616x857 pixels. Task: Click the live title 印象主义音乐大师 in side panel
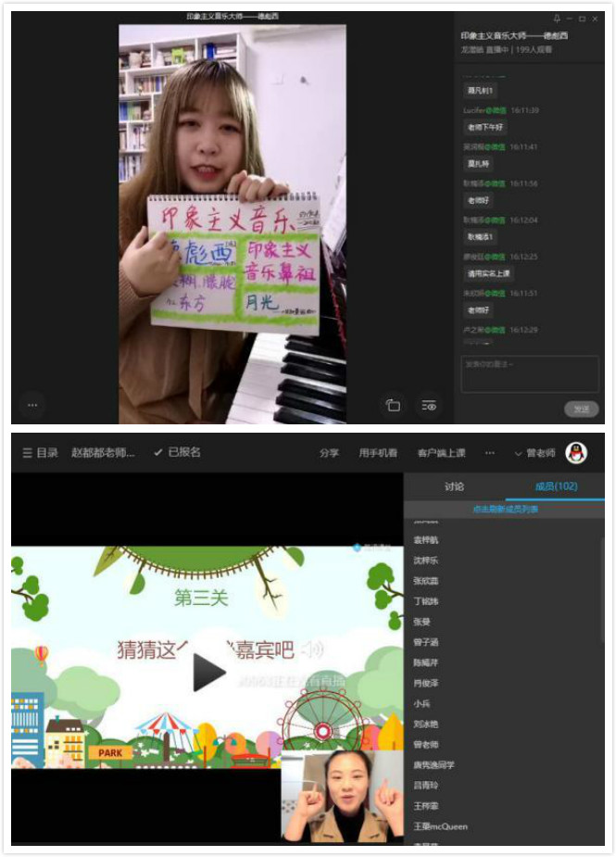tap(514, 35)
